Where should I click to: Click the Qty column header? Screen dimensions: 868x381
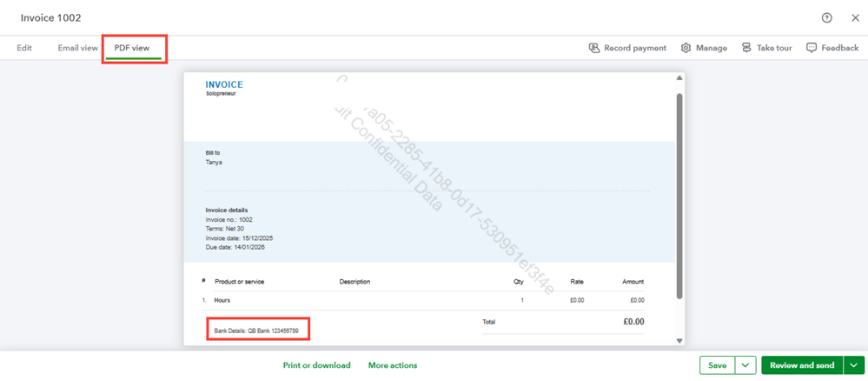click(x=519, y=282)
